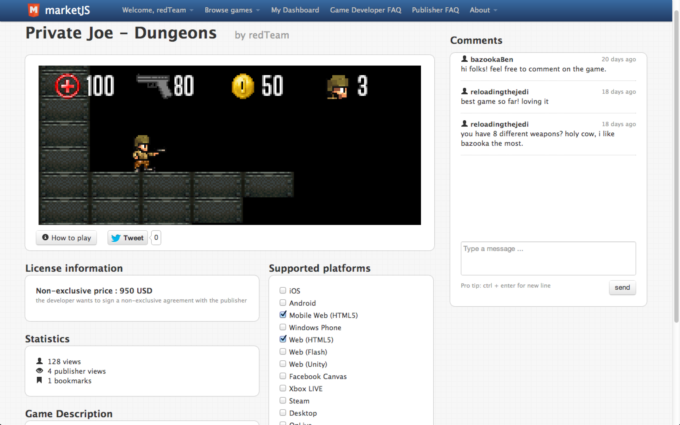This screenshot has width=680, height=425.
Task: Expand the About dropdown menu
Action: 483,10
